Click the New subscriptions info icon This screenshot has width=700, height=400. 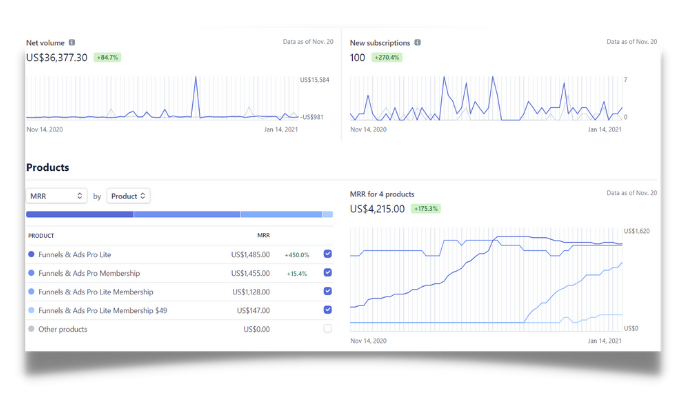click(x=418, y=43)
